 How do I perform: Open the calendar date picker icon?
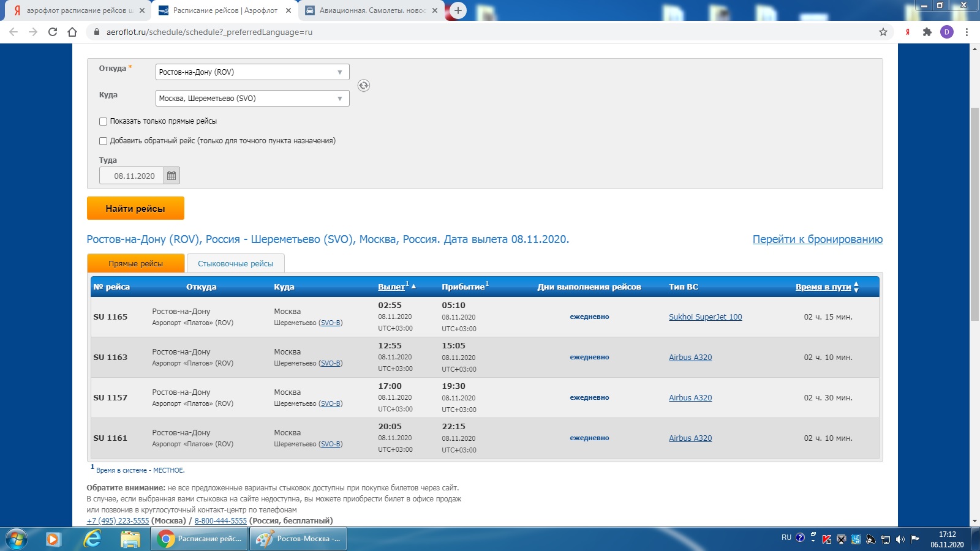tap(171, 176)
